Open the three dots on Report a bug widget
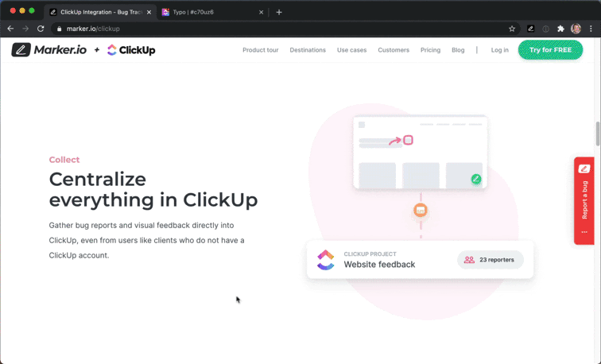This screenshot has height=364, width=601. coord(584,232)
